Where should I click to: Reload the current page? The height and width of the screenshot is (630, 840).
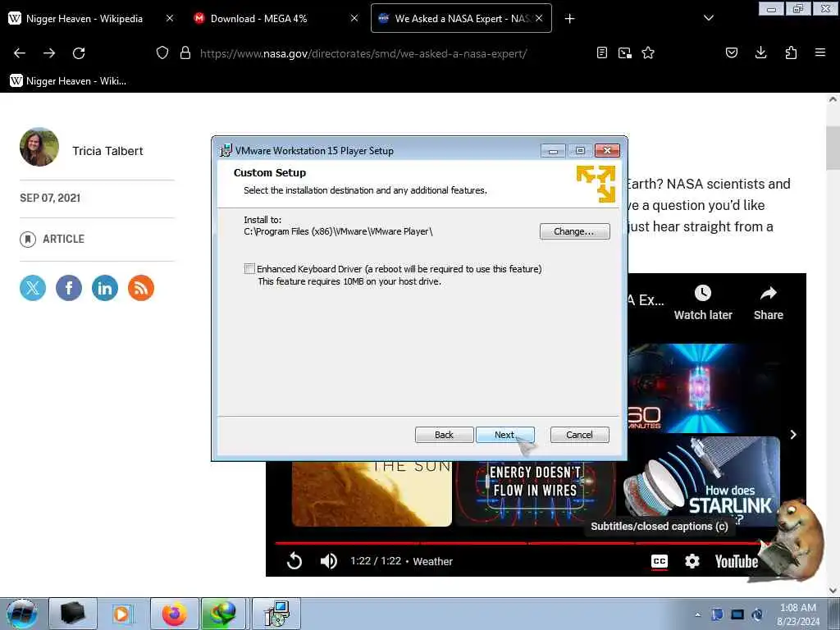click(79, 53)
